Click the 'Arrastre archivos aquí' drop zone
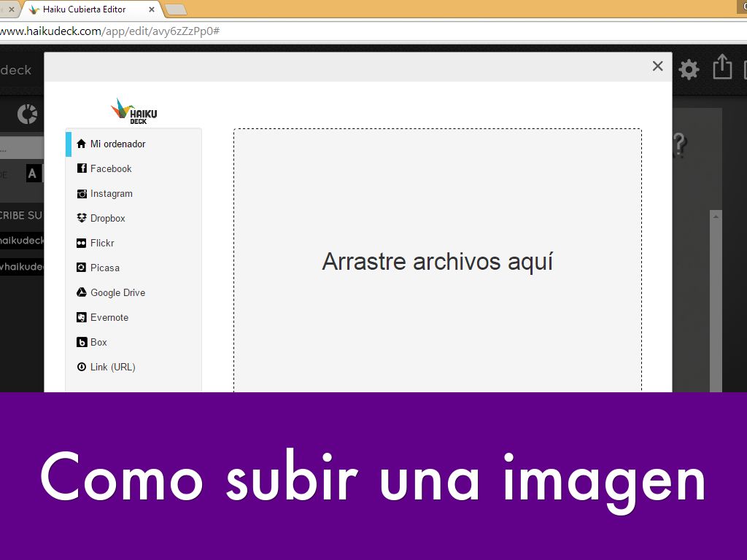Screen dimensions: 747x560 [437, 261]
